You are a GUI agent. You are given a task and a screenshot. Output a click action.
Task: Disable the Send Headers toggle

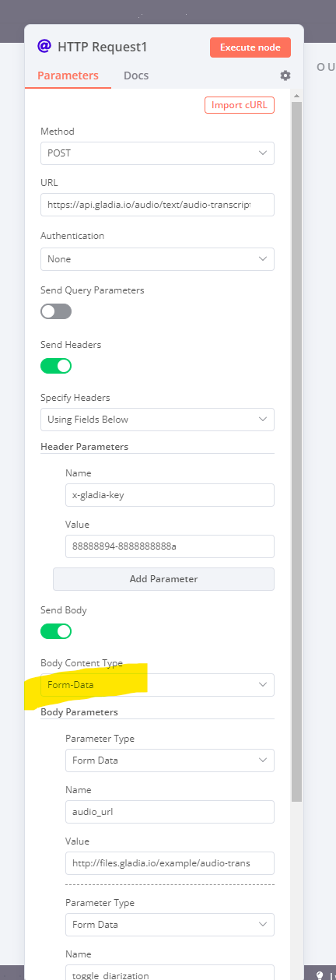point(56,366)
